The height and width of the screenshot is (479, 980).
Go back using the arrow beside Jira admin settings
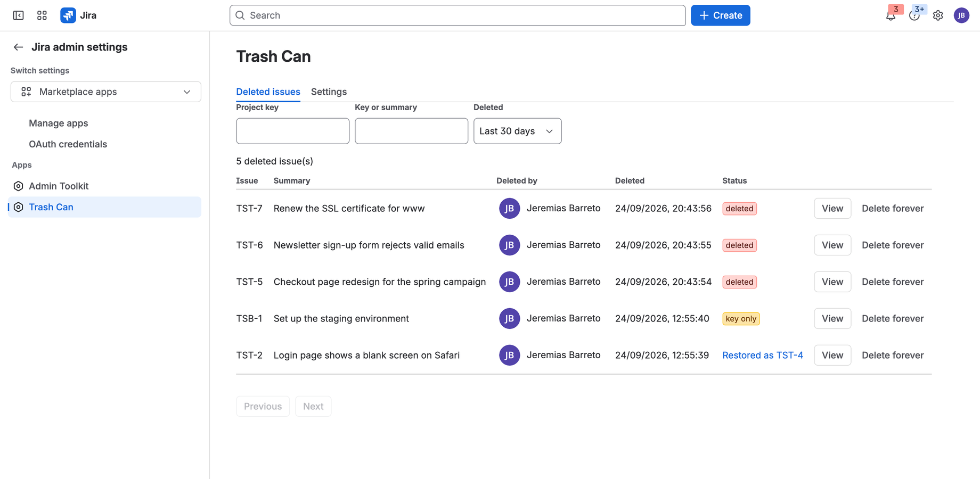point(18,47)
